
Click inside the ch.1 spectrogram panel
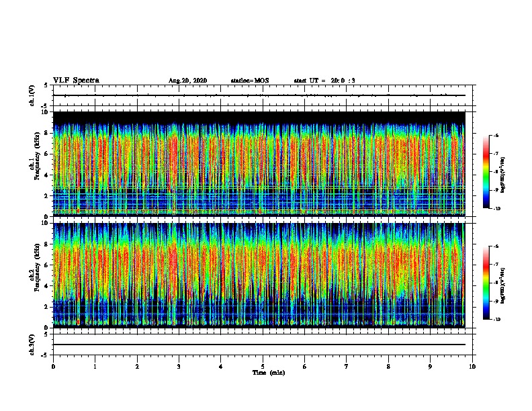pos(259,164)
